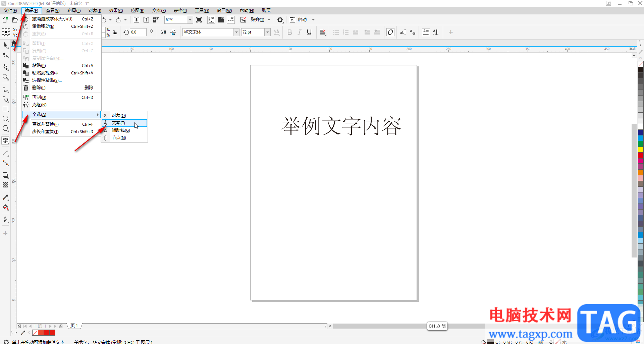Image resolution: width=644 pixels, height=344 pixels.
Task: Click 克隆(N) in the Edit menu
Action: pos(61,105)
